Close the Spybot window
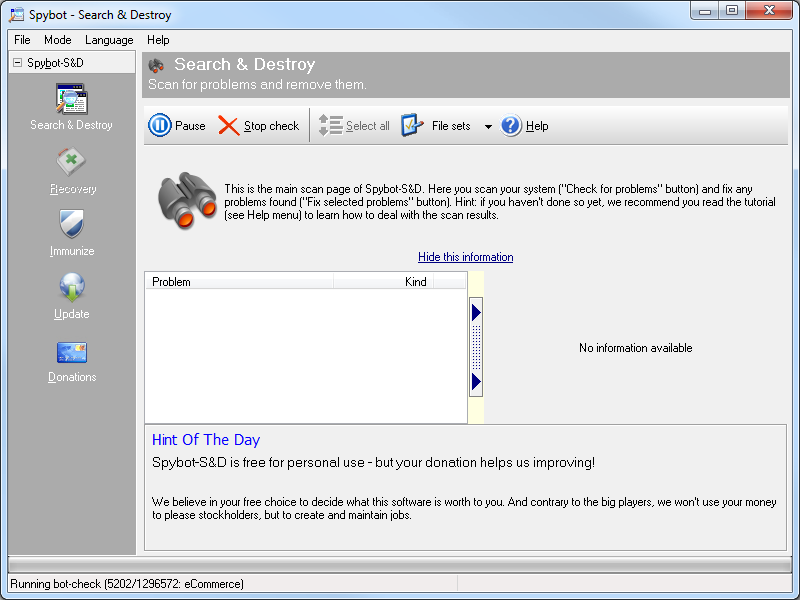800x600 pixels. click(x=769, y=11)
